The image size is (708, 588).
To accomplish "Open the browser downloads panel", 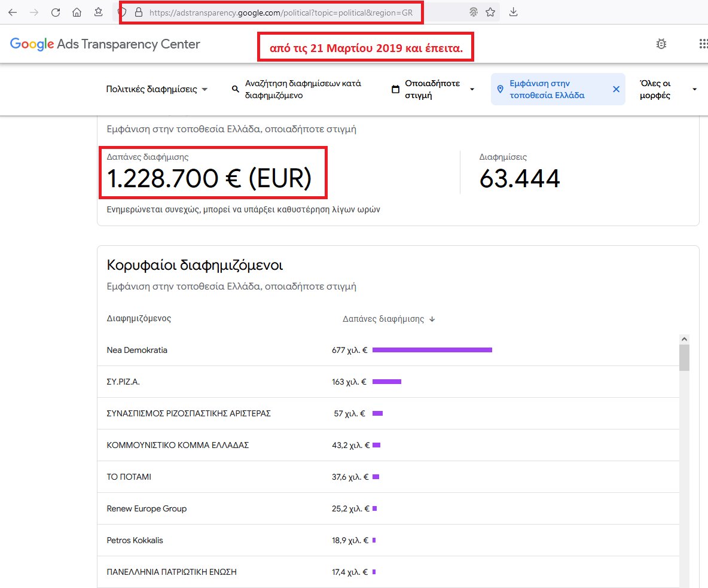I will pos(514,12).
